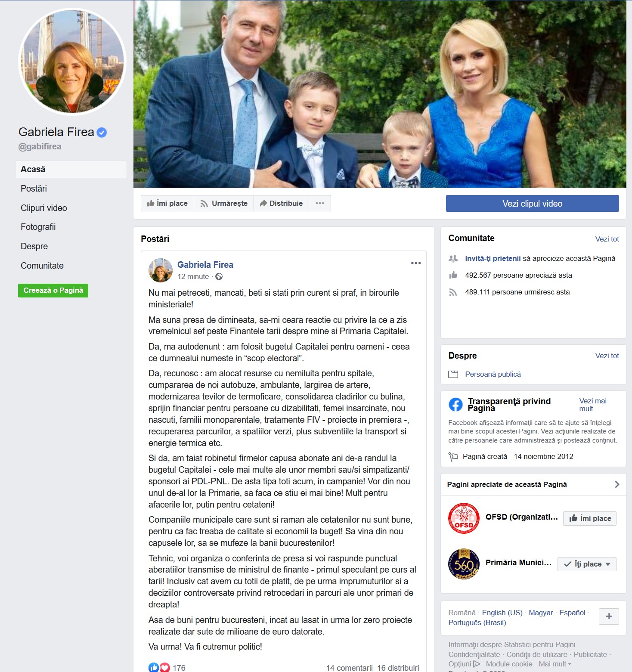Toggle Îmi place for the page
Image resolution: width=632 pixels, height=672 pixels.
point(167,203)
